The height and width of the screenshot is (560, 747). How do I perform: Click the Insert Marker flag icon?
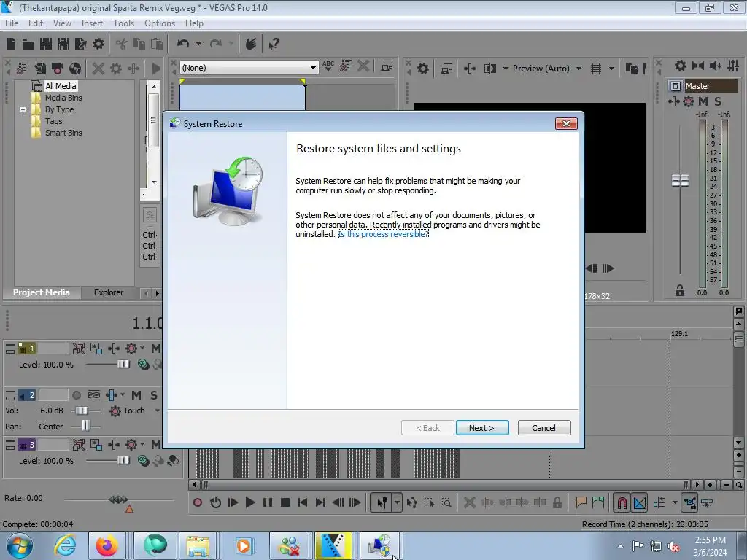coord(581,502)
